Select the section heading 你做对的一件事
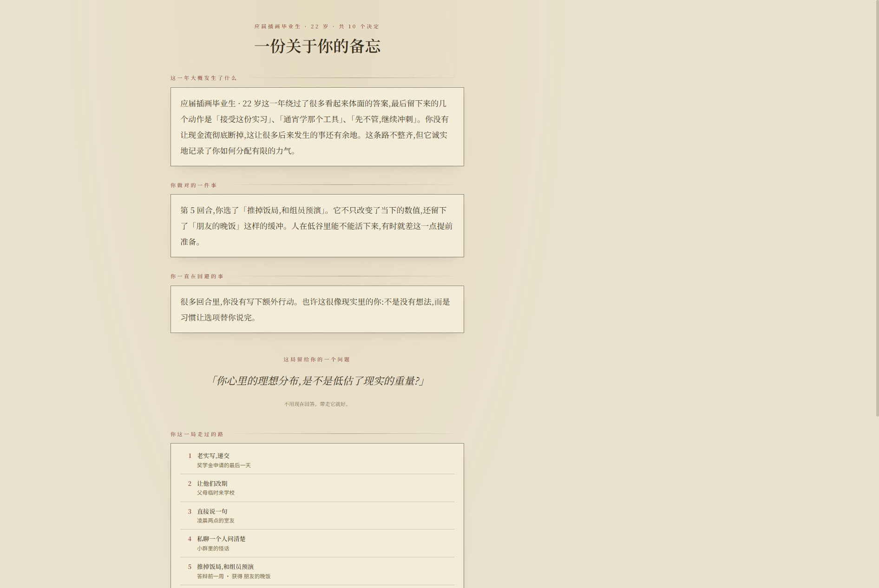The height and width of the screenshot is (588, 879). coord(193,185)
